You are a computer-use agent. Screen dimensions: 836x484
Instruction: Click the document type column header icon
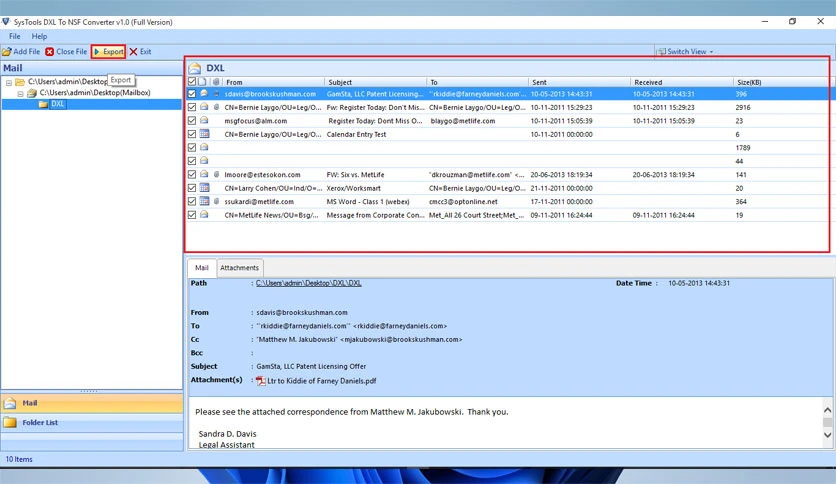[x=202, y=82]
